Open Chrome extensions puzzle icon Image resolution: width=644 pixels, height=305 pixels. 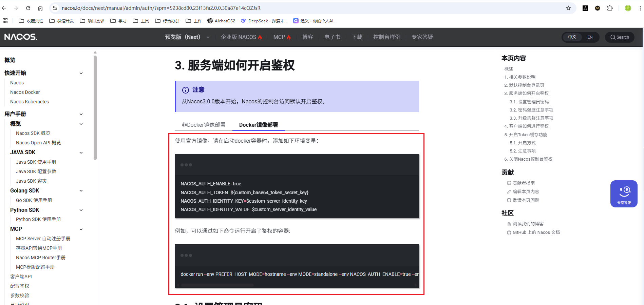click(x=610, y=7)
